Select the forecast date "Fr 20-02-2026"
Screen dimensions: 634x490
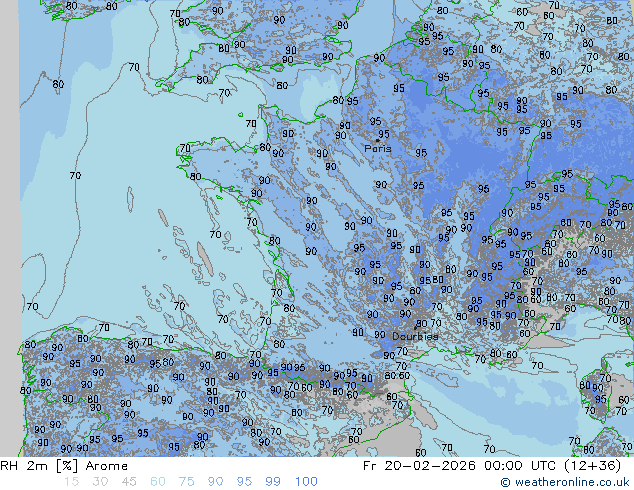point(419,466)
